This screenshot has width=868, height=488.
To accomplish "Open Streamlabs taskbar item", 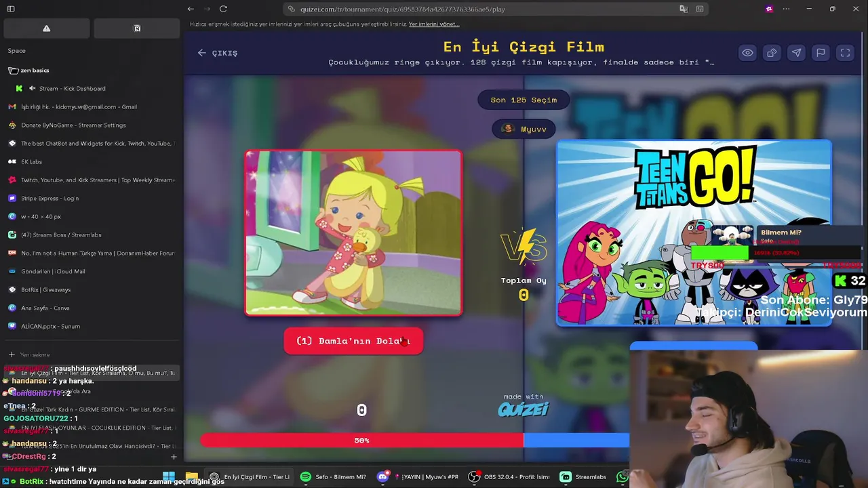I will point(584,476).
